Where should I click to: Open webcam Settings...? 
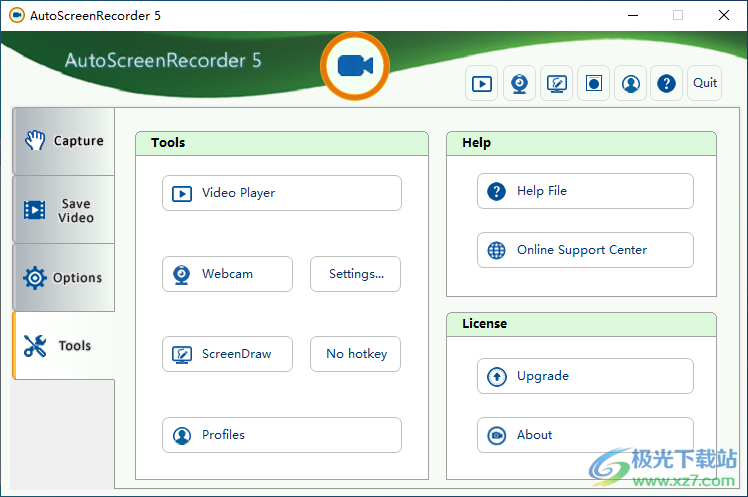pyautogui.click(x=355, y=274)
